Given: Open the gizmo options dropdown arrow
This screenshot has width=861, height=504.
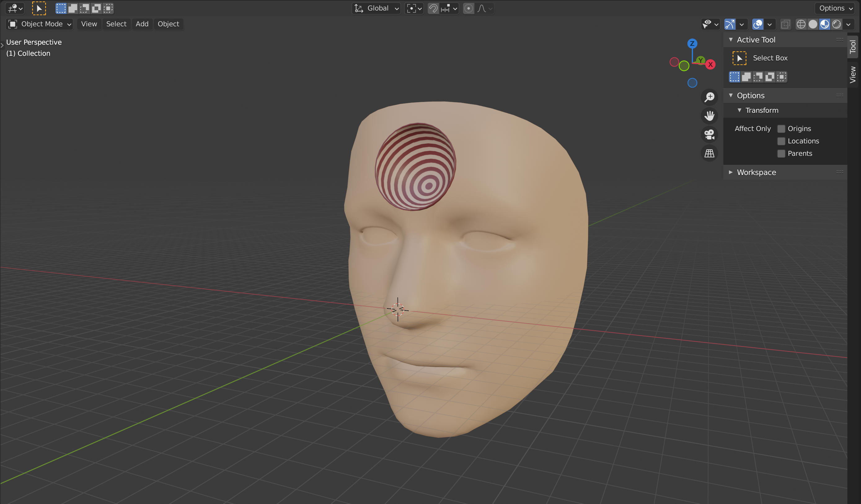Looking at the screenshot, I should click(x=741, y=24).
